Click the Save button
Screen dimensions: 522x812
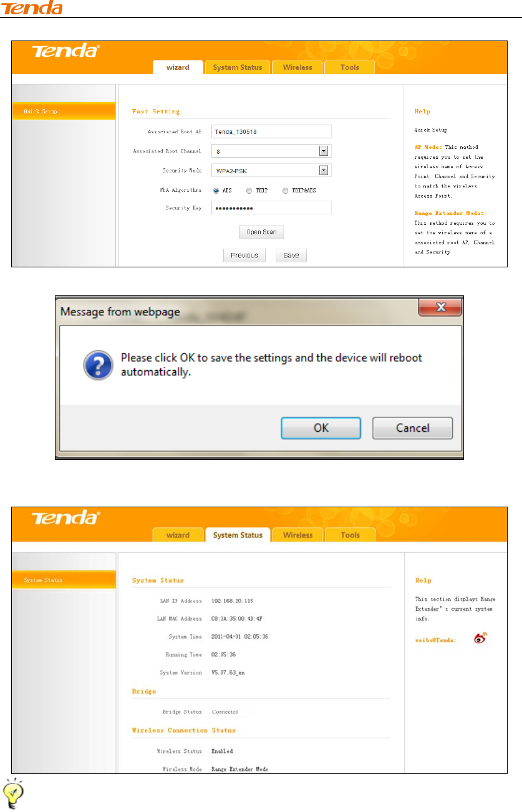[x=291, y=256]
